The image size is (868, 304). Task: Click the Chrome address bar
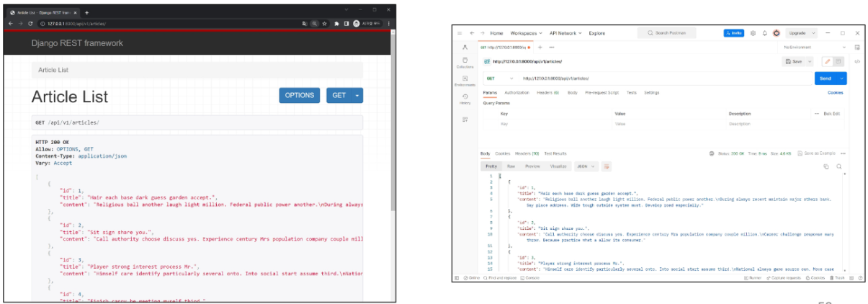[170, 24]
